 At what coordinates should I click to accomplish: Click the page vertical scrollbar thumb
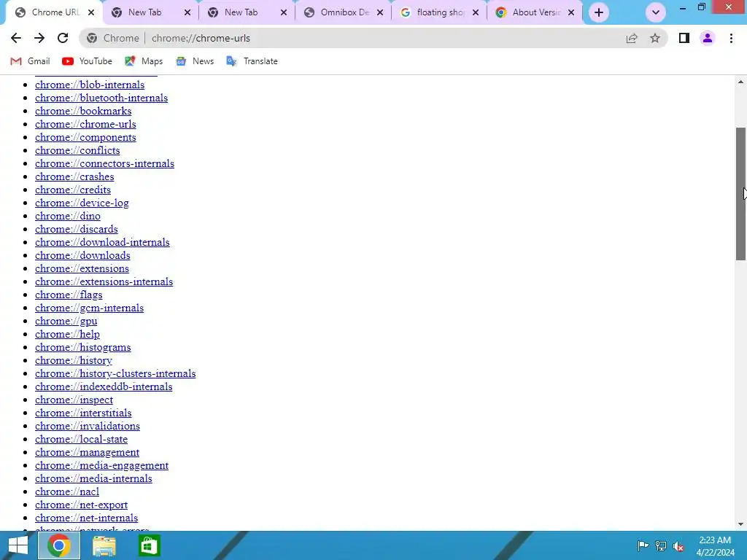[740, 194]
